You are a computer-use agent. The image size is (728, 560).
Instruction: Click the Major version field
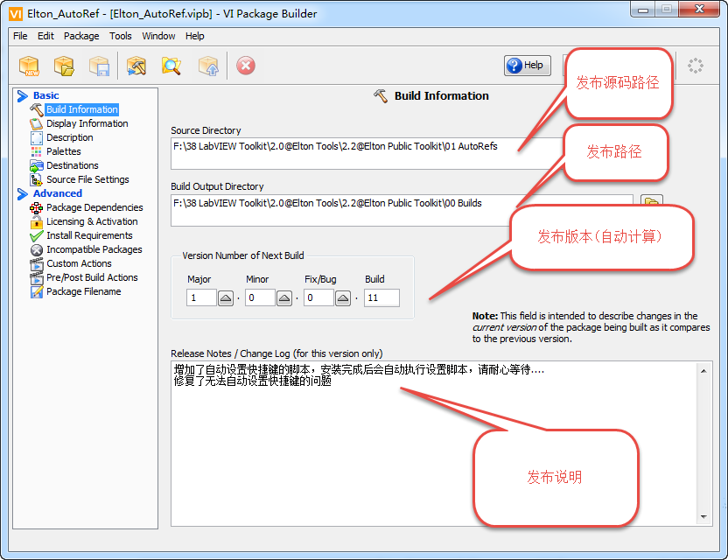[201, 297]
